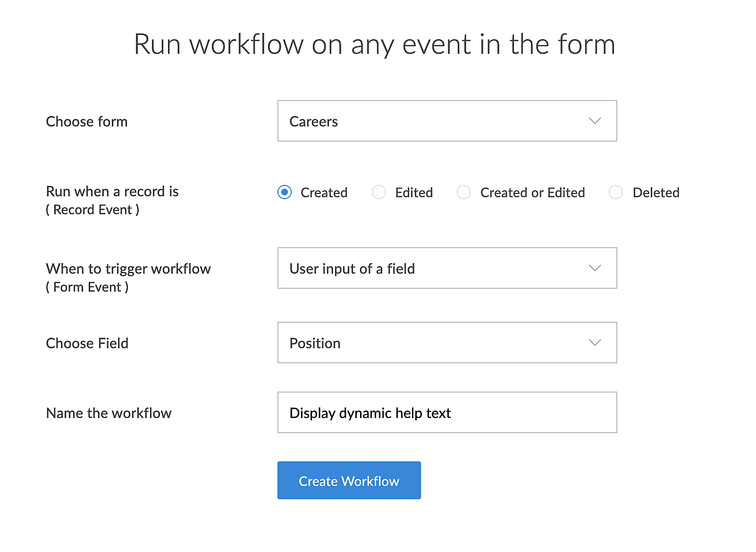756x552 pixels.
Task: Click the When to trigger workflow label
Action: coord(128,269)
